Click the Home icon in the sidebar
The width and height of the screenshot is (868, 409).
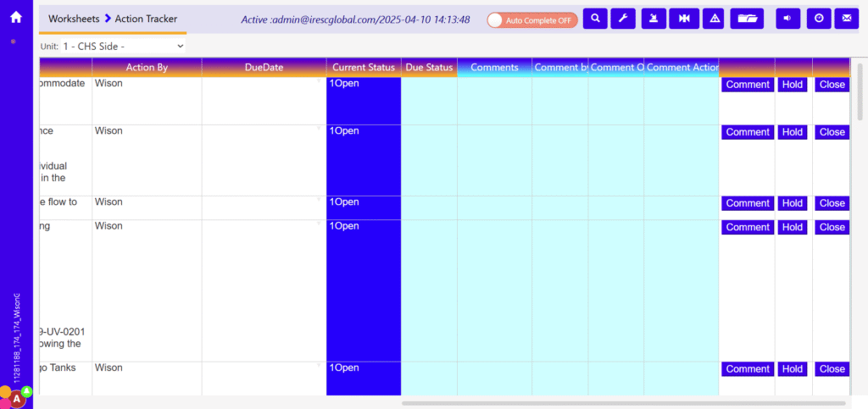[16, 17]
